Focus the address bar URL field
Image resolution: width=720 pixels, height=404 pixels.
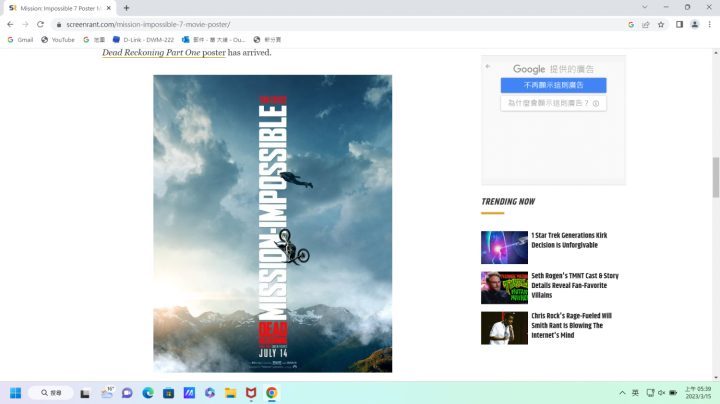pos(340,24)
